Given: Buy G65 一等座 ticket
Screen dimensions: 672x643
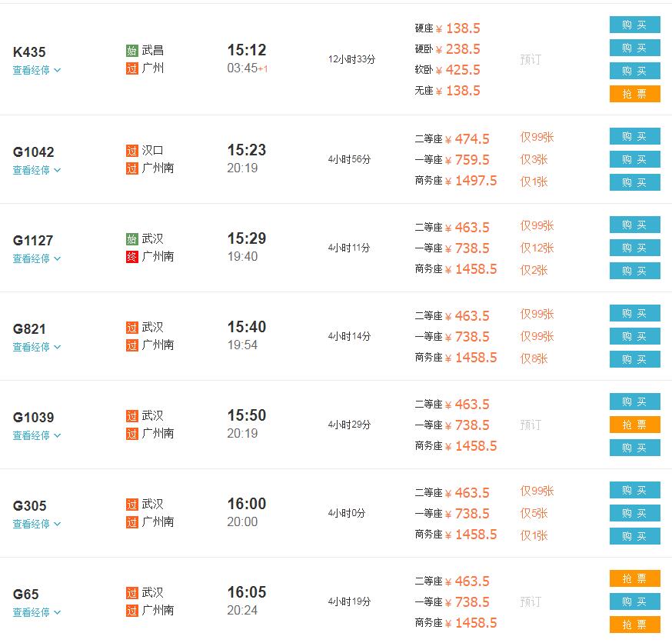Looking at the screenshot, I should pyautogui.click(x=635, y=601).
